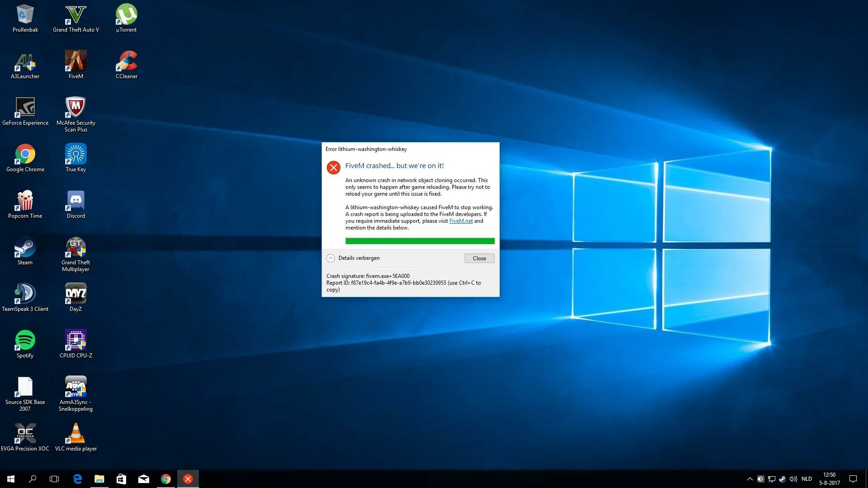The image size is (868, 488).
Task: Switch the NLD input language indicator
Action: [807, 479]
